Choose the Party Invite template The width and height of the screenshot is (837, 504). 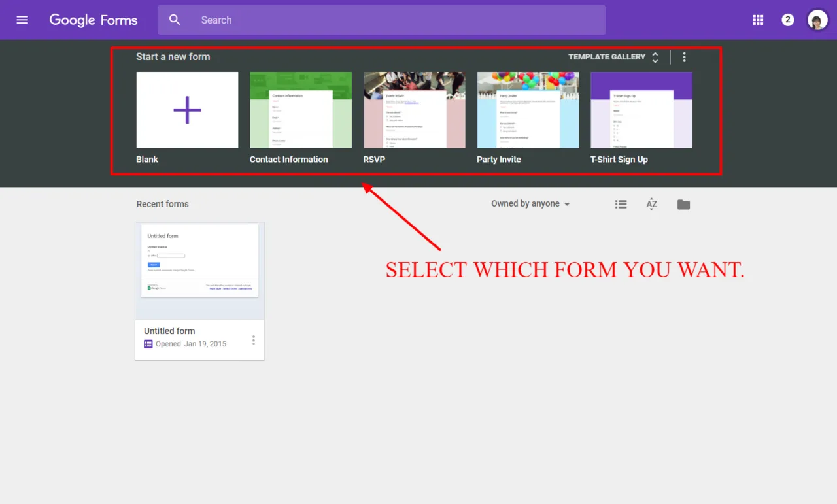528,110
